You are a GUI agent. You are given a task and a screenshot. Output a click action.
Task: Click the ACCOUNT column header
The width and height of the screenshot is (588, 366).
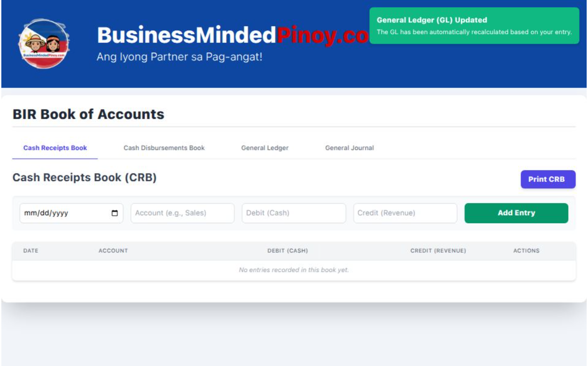point(113,251)
